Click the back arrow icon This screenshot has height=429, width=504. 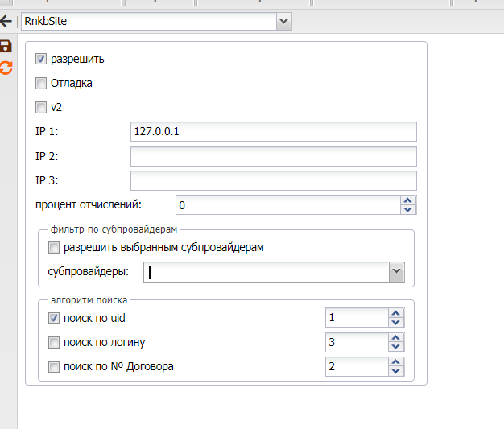6,22
